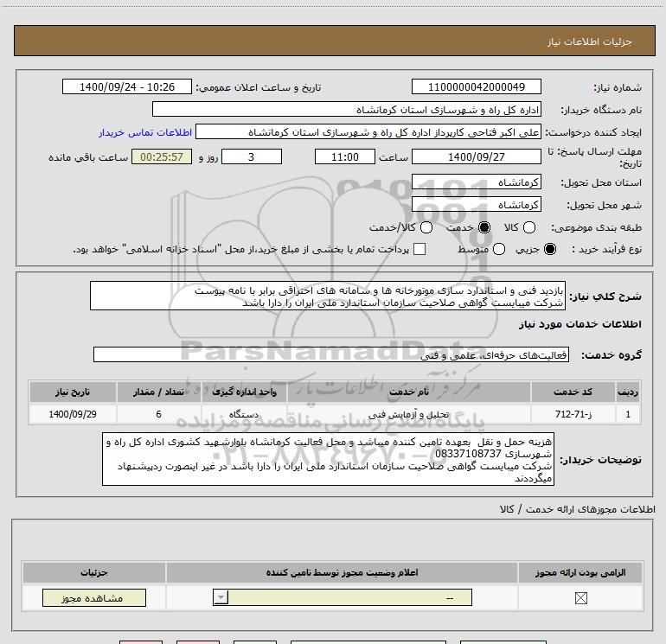Click the delivery city field کرمانشاه
Viewport: 666px width, 644px height.
pos(476,205)
